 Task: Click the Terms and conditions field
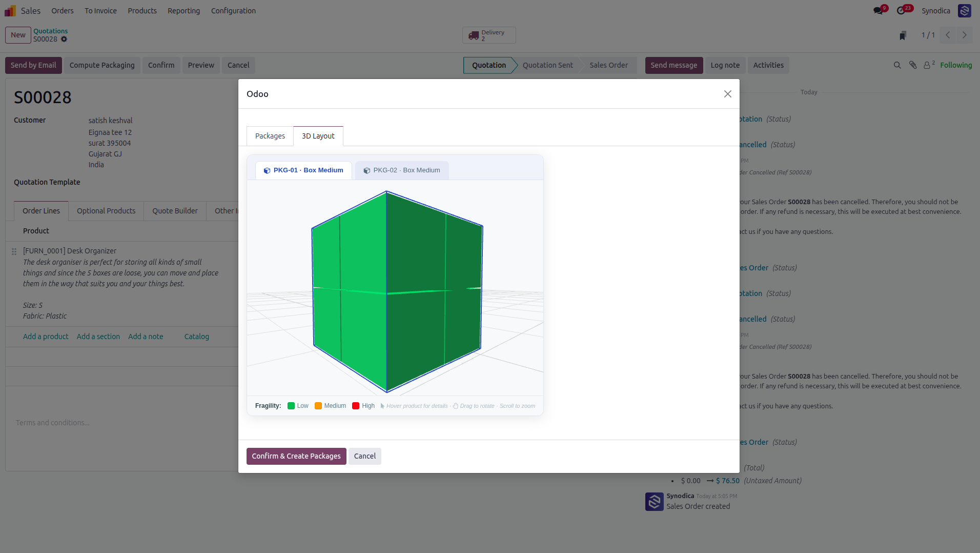pyautogui.click(x=122, y=423)
